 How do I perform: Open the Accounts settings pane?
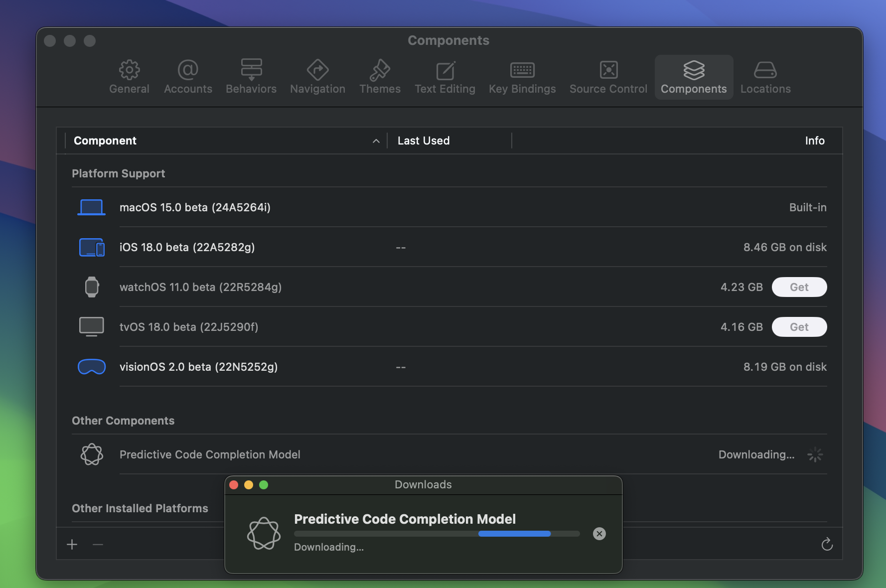(188, 77)
